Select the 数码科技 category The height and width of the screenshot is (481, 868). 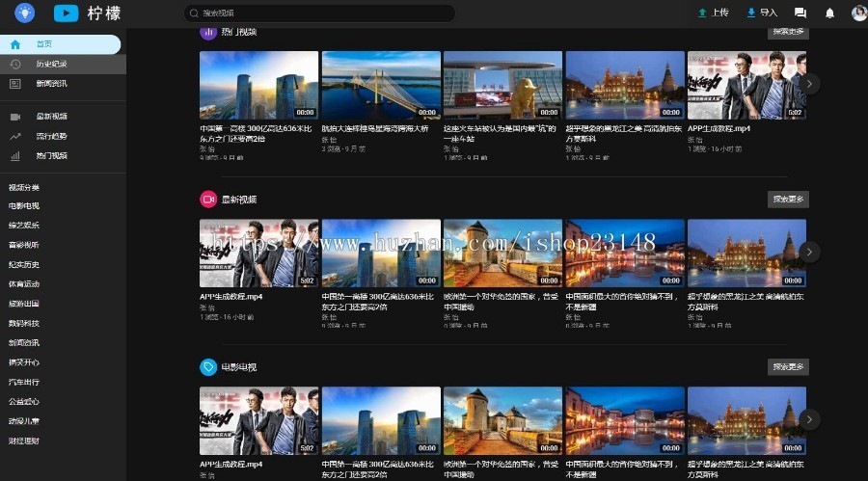click(24, 323)
